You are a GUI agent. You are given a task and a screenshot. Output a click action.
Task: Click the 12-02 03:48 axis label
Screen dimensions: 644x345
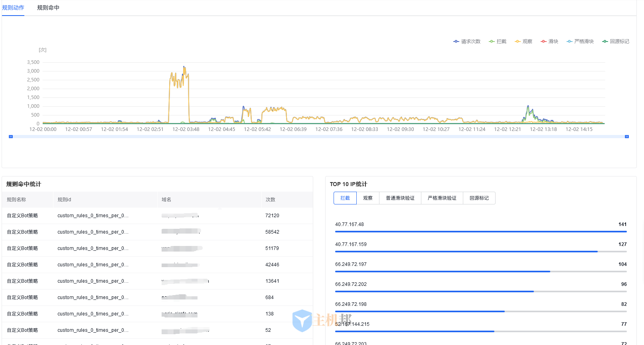(186, 129)
